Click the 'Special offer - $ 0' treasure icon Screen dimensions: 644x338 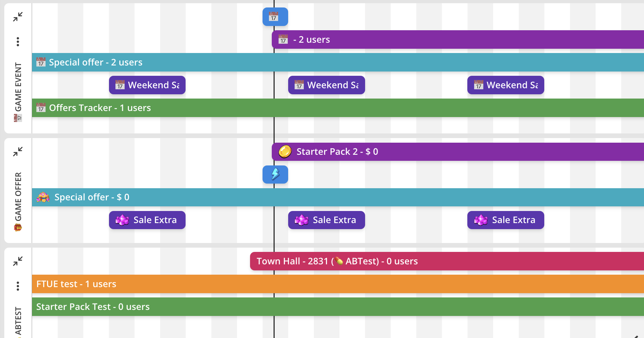coord(43,197)
